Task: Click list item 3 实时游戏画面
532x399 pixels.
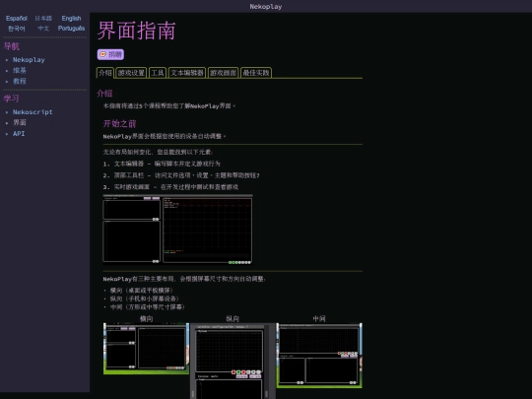Action: pos(170,187)
